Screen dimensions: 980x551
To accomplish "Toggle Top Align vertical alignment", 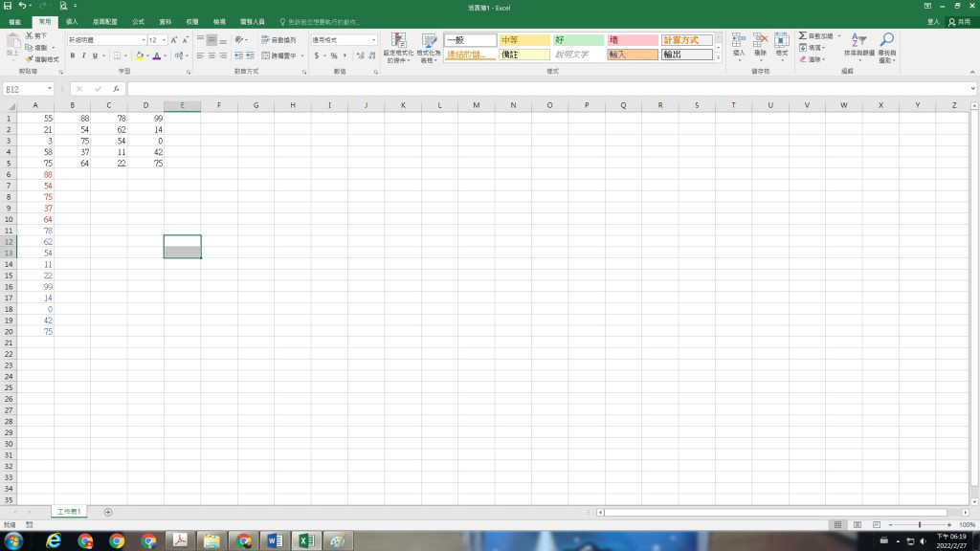I will point(201,40).
